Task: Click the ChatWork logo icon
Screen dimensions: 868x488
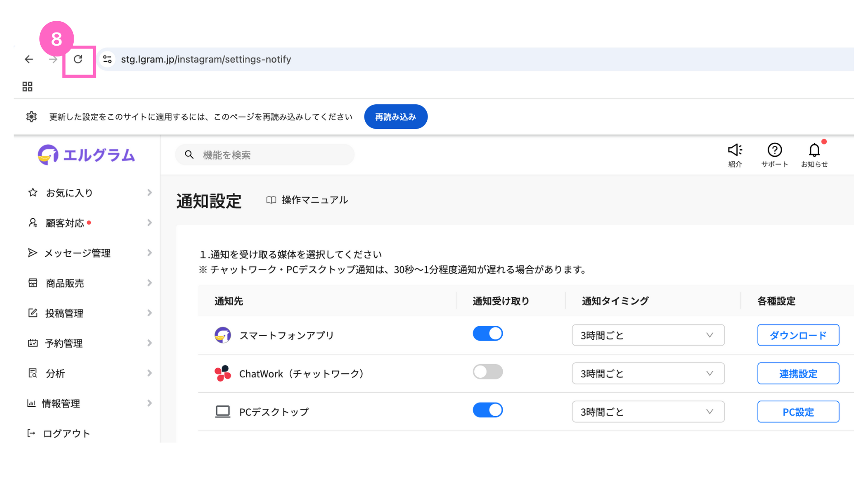Action: tap(222, 374)
